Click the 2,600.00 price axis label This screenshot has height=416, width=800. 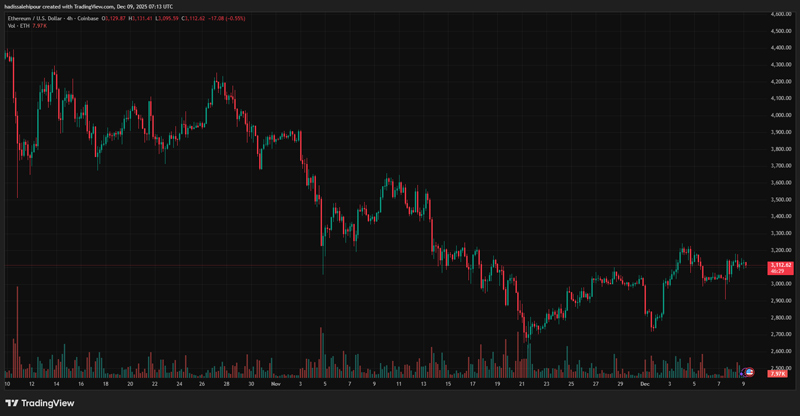(x=781, y=351)
